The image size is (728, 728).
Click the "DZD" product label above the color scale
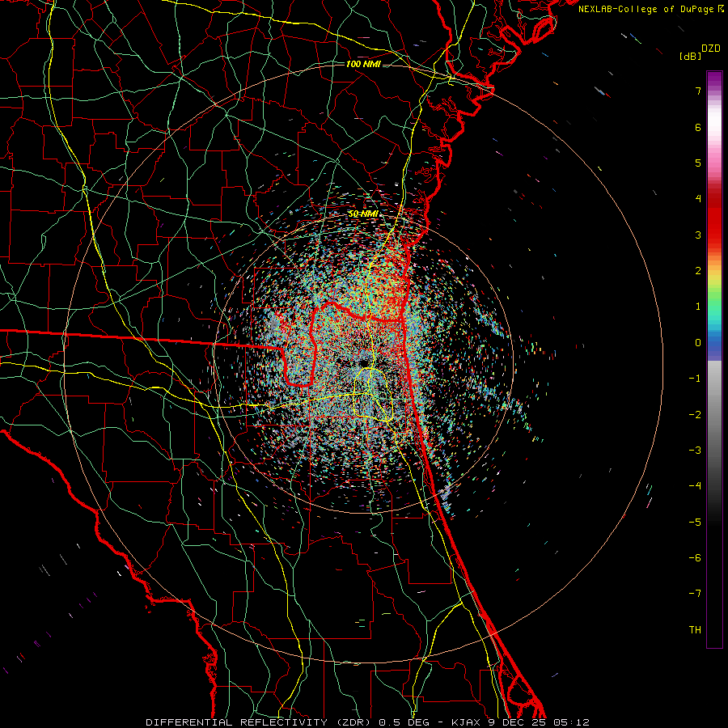(711, 49)
